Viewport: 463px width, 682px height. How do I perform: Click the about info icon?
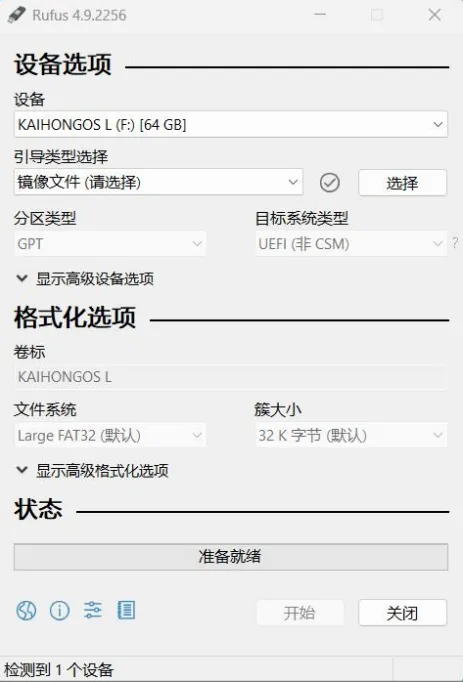click(x=60, y=611)
